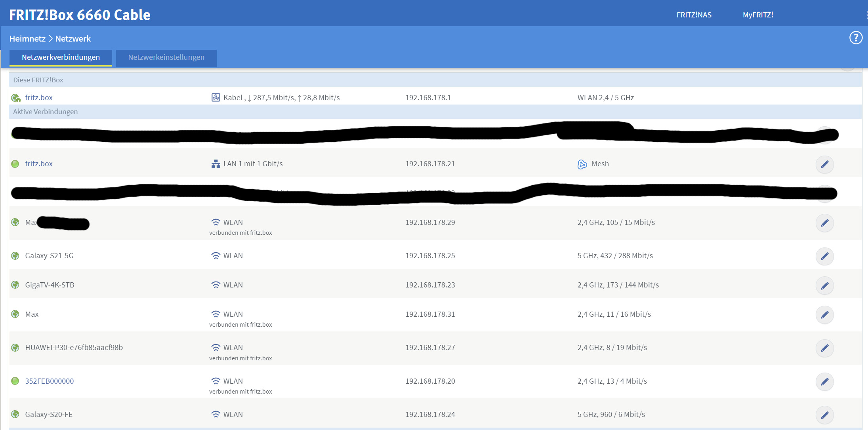Screen dimensions: 868x430
Task: Edit the 352FEB000000 device entry
Action: [824, 382]
